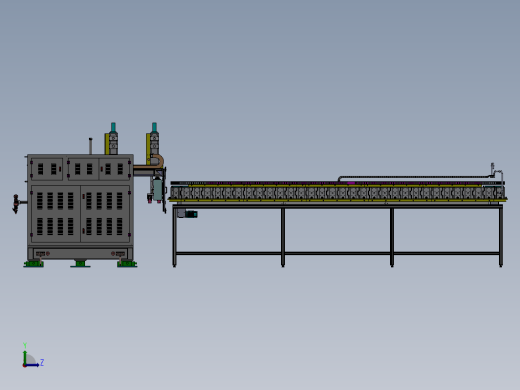Select the valve on the cabinet's left side
Image resolution: width=520 pixels, height=390 pixels.
coord(16,203)
